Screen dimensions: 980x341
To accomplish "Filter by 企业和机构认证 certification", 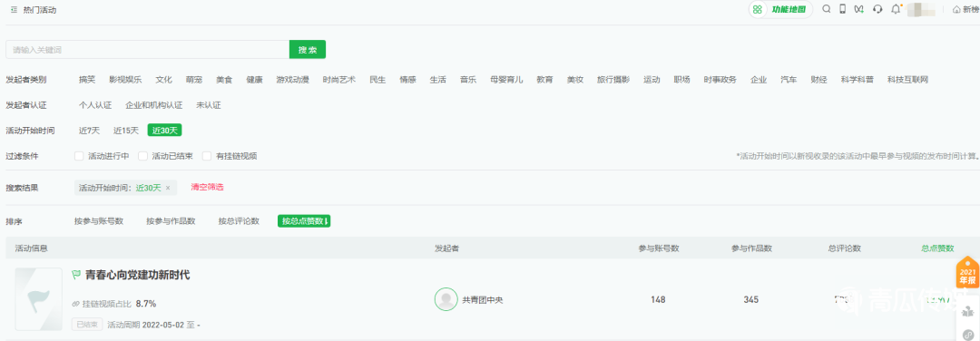I will [x=153, y=105].
